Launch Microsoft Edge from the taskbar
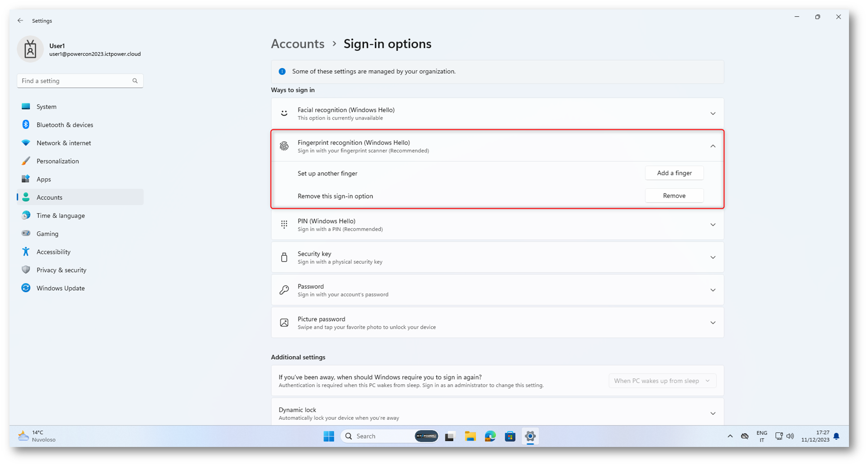Viewport: 868px width, 466px height. click(x=490, y=436)
